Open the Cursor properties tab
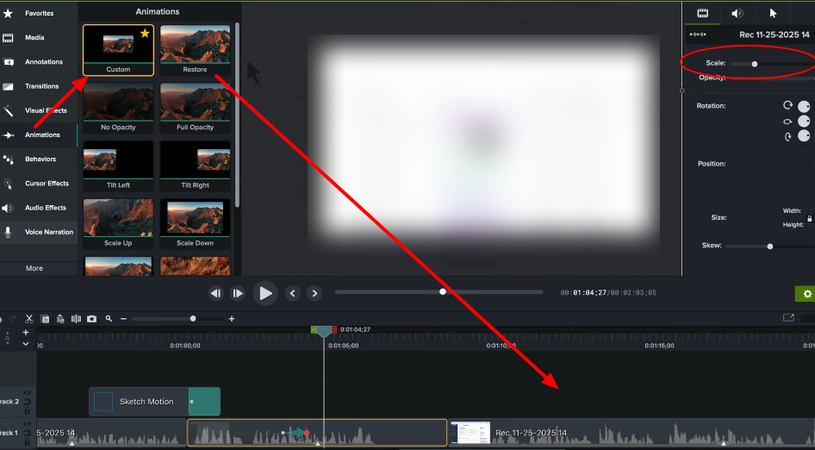 (773, 14)
